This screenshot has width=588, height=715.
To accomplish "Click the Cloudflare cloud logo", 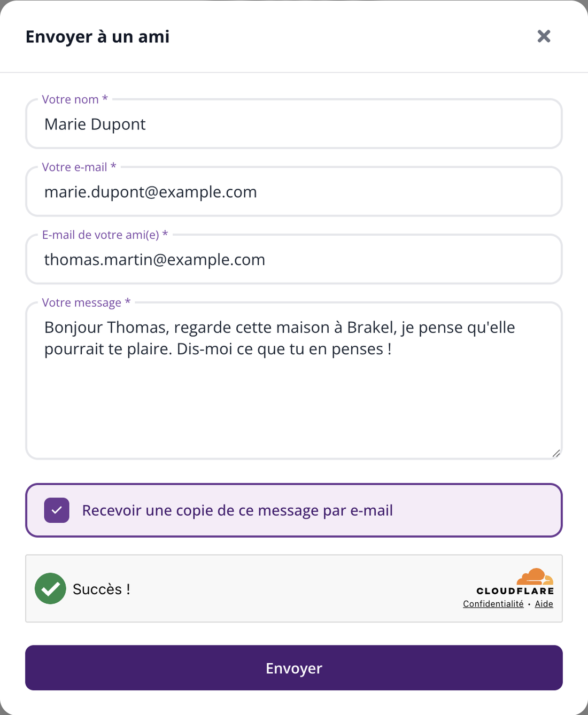I will click(535, 577).
